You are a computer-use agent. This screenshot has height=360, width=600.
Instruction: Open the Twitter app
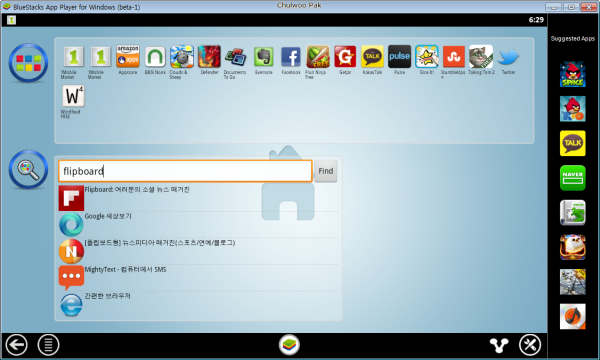pyautogui.click(x=508, y=57)
